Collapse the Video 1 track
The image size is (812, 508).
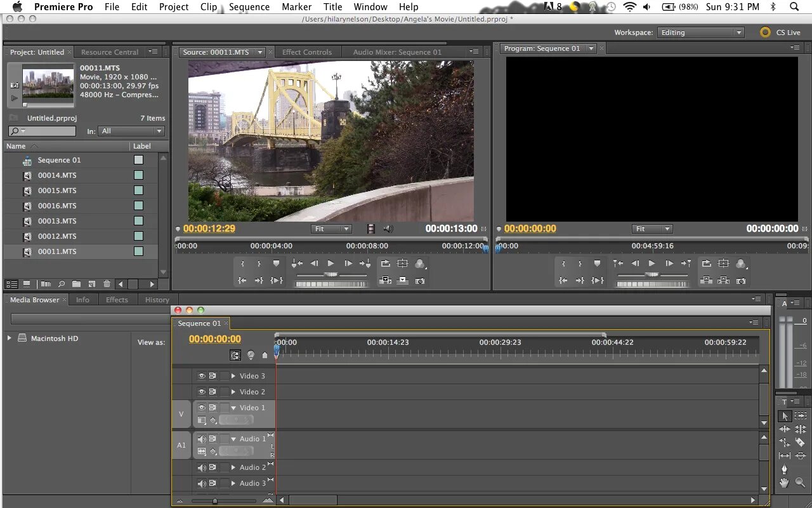(x=233, y=408)
